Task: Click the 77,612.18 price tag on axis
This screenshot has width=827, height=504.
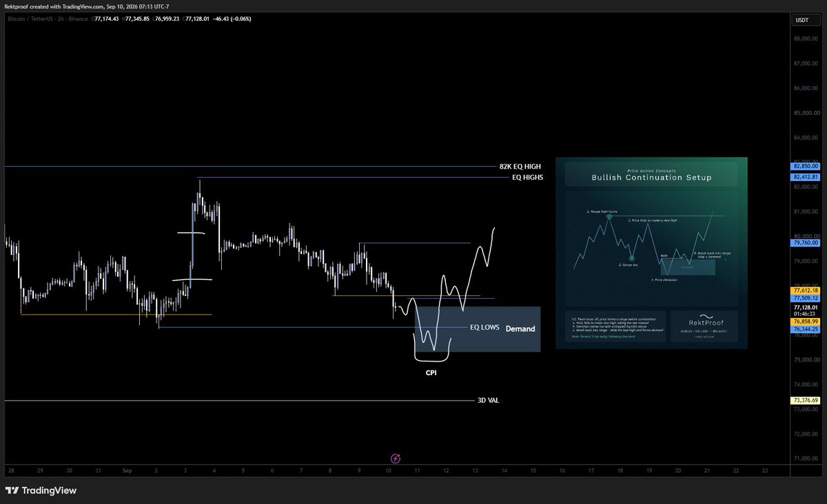Action: [x=806, y=291]
